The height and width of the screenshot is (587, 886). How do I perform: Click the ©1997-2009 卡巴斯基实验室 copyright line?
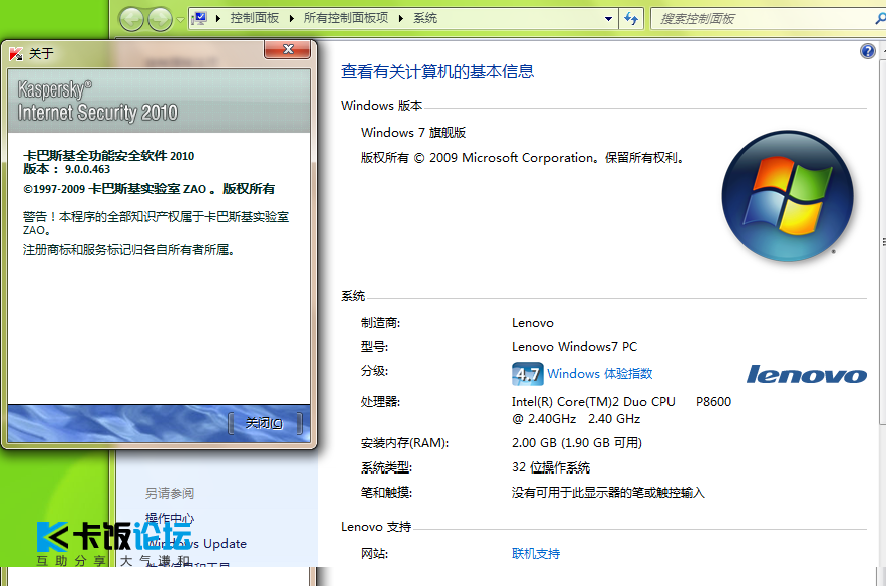coord(149,189)
